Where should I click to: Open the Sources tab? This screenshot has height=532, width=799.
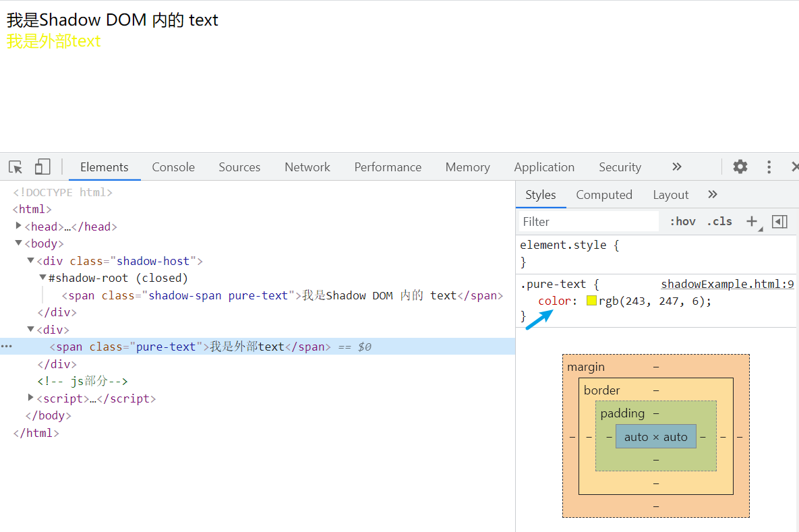[239, 167]
